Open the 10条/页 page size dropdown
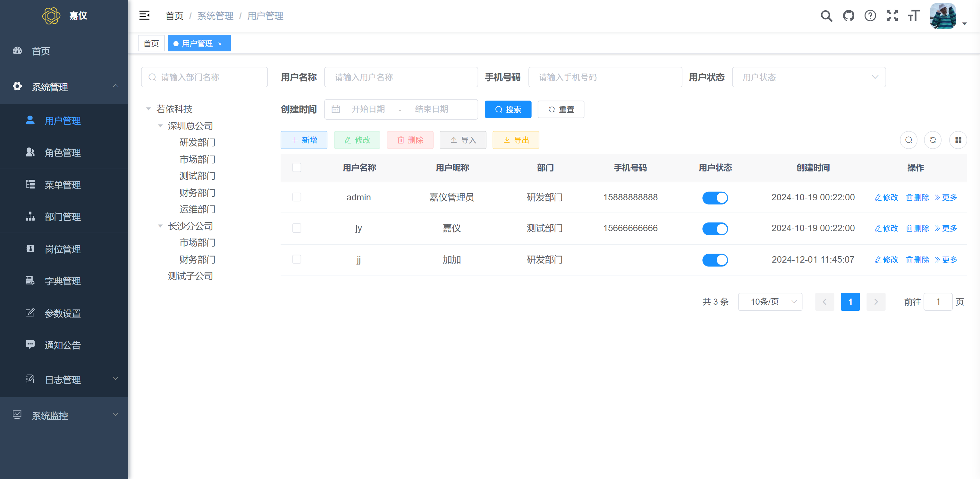 770,301
